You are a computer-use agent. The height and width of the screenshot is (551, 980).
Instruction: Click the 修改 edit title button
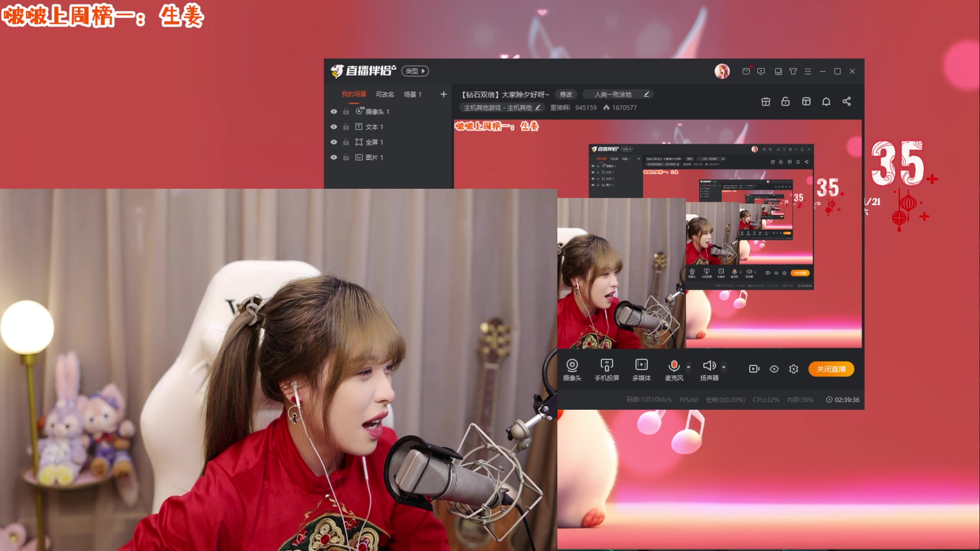pyautogui.click(x=566, y=94)
